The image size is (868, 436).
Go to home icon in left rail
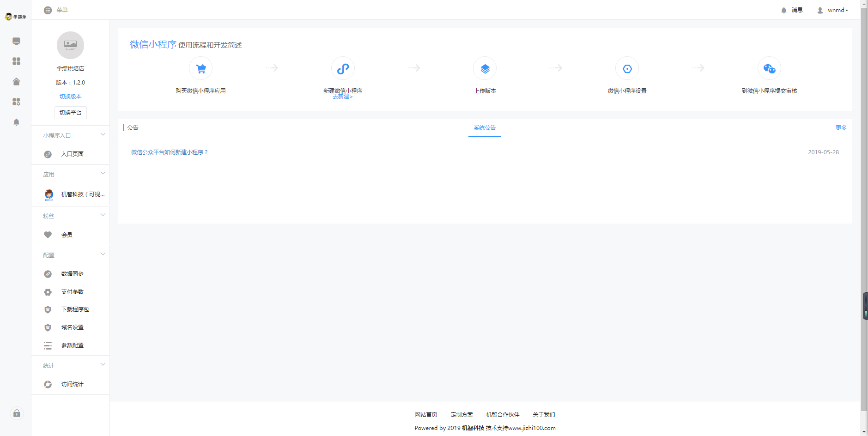[x=16, y=82]
